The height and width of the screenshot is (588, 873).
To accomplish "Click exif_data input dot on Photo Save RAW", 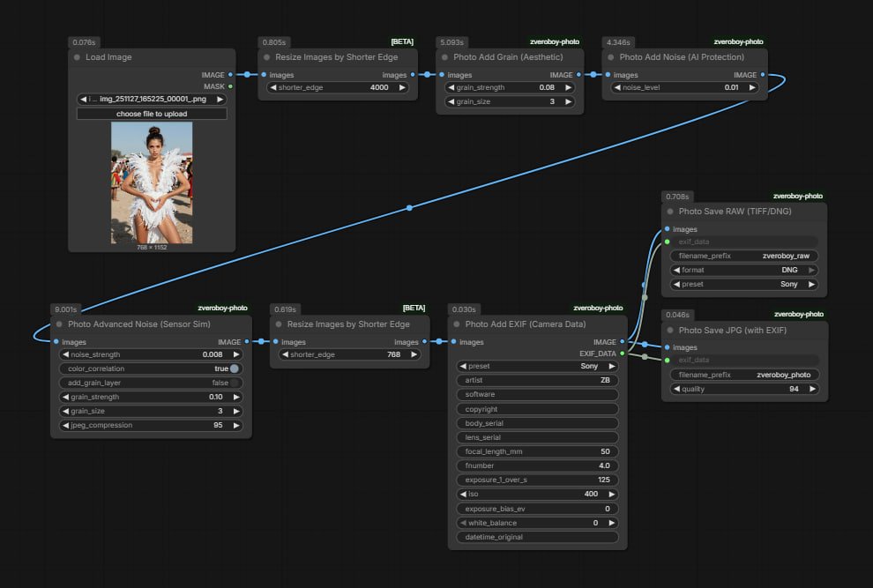I will click(x=668, y=242).
